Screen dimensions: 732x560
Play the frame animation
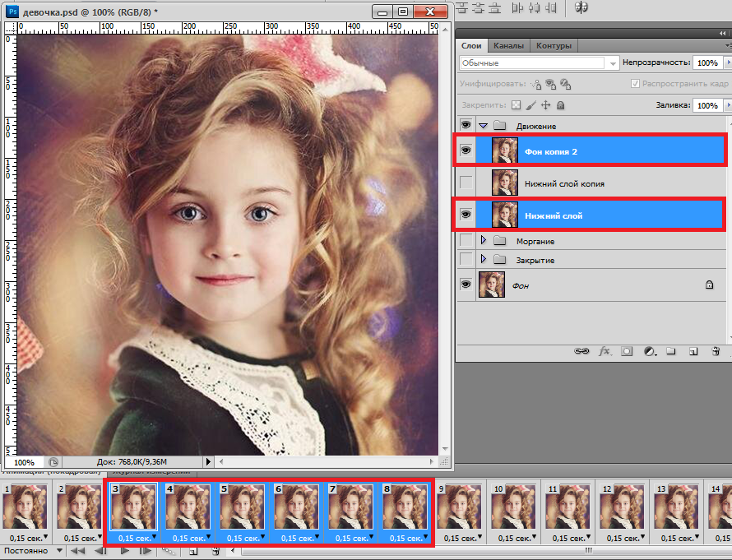(x=125, y=551)
